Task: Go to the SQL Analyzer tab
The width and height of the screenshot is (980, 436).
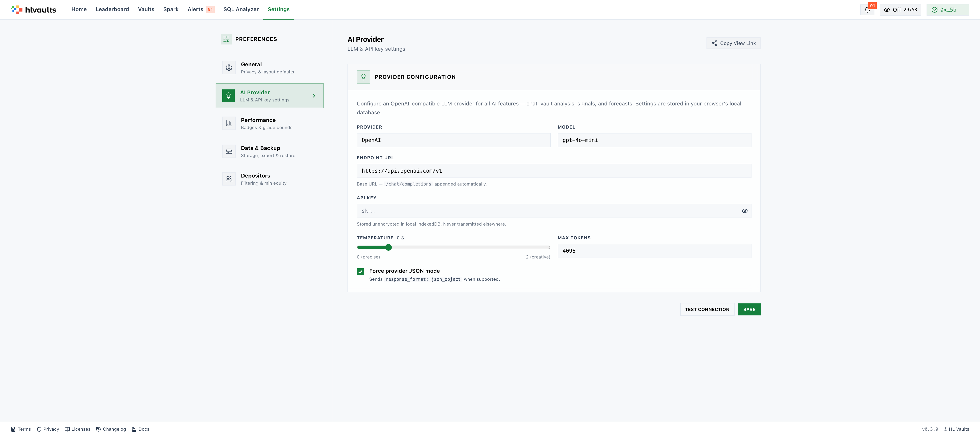Action: 241,10
